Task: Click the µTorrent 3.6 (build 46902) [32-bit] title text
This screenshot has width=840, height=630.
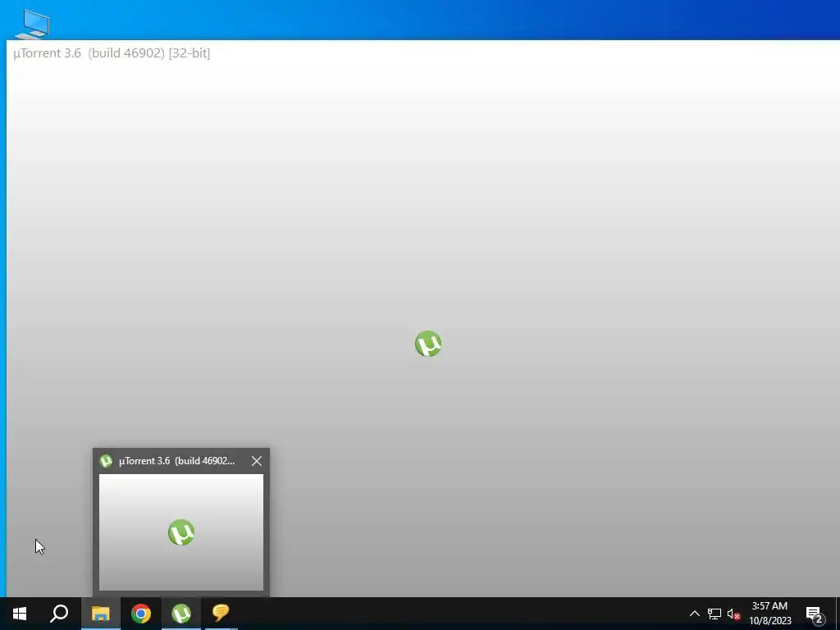Action: pos(112,53)
